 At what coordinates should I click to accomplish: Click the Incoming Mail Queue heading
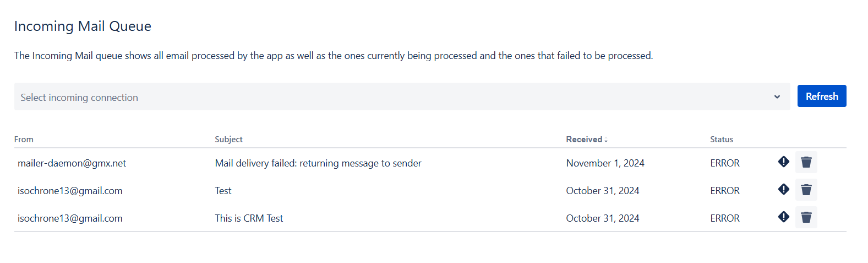pos(83,26)
